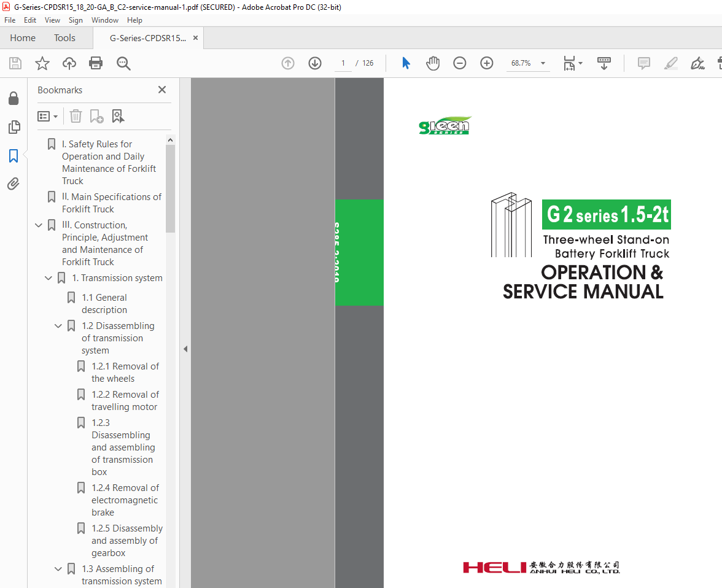Open the View menu
Screen dimensions: 722x588
point(52,20)
